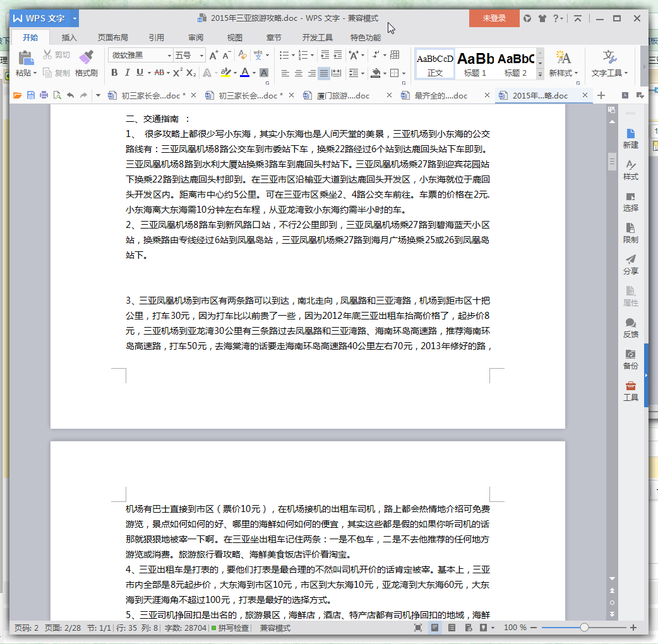Open the 插入 ribbon tab
This screenshot has height=644, width=658.
(69, 38)
